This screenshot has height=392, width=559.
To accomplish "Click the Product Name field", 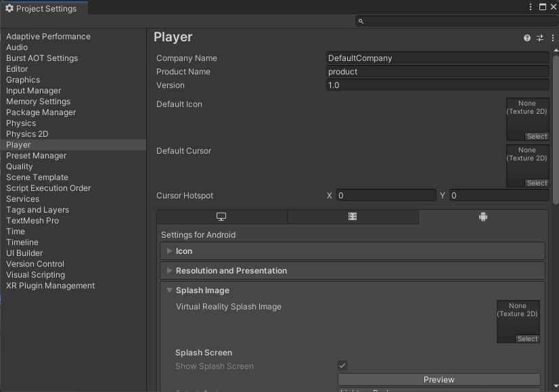I will [x=437, y=72].
